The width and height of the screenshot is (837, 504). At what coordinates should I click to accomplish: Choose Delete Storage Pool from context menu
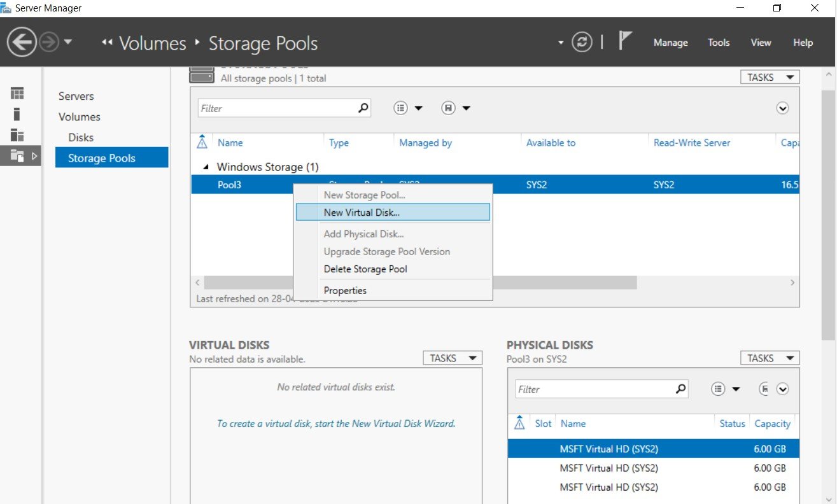pos(393,269)
